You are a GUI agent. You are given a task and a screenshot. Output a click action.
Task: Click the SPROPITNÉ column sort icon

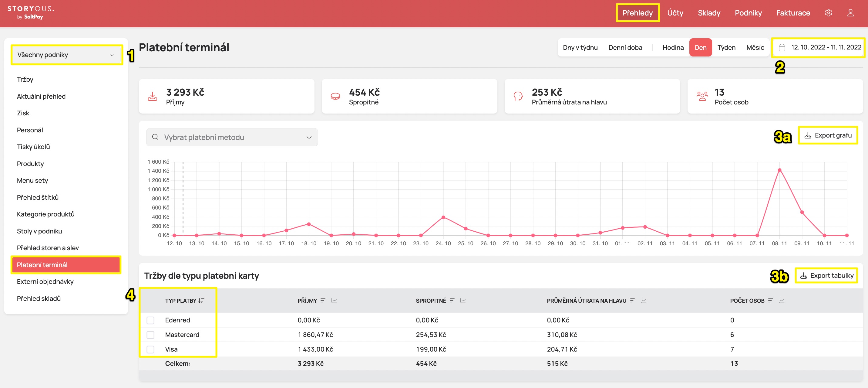(452, 301)
